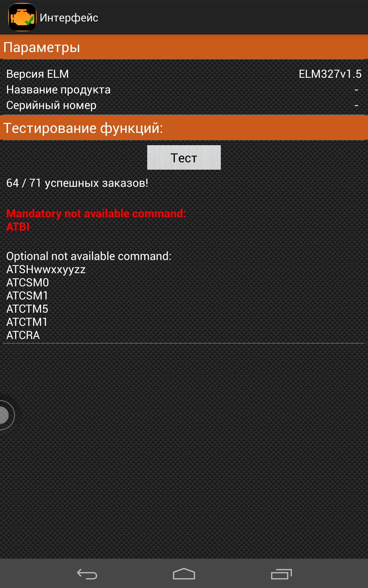Tap the Версия ELM row
The width and height of the screenshot is (368, 588).
click(x=184, y=74)
